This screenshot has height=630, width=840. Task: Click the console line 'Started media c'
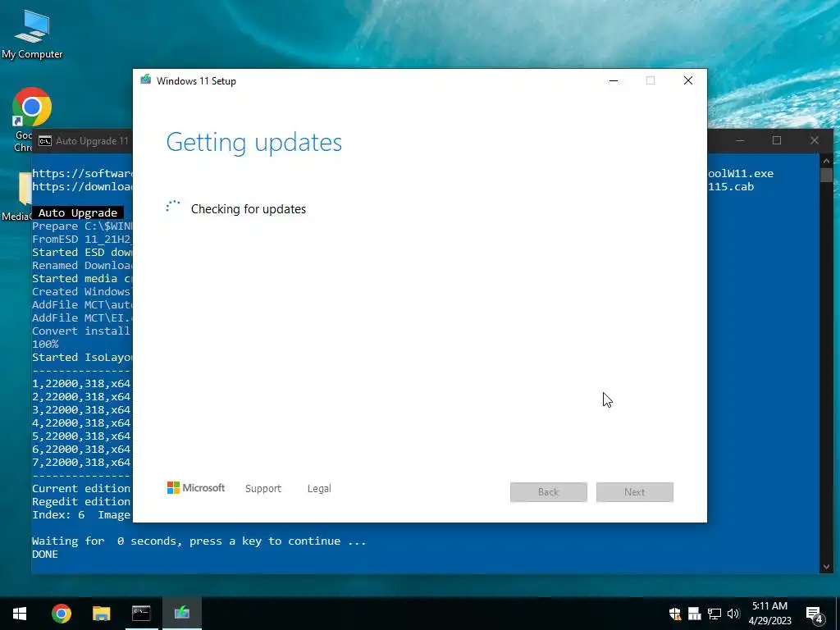click(82, 279)
